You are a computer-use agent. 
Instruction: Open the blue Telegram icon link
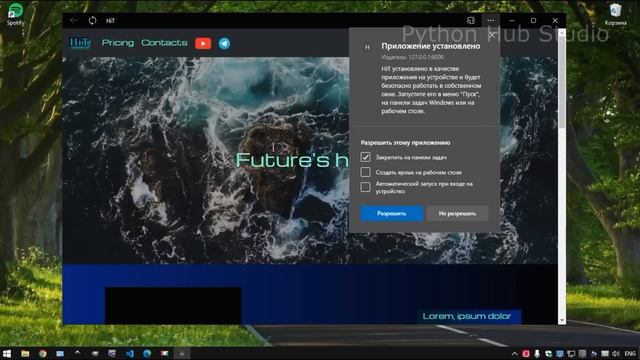(x=224, y=43)
